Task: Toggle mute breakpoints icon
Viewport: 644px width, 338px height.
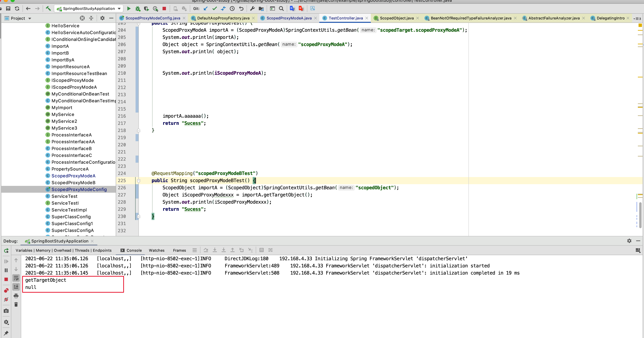Action: (x=6, y=299)
